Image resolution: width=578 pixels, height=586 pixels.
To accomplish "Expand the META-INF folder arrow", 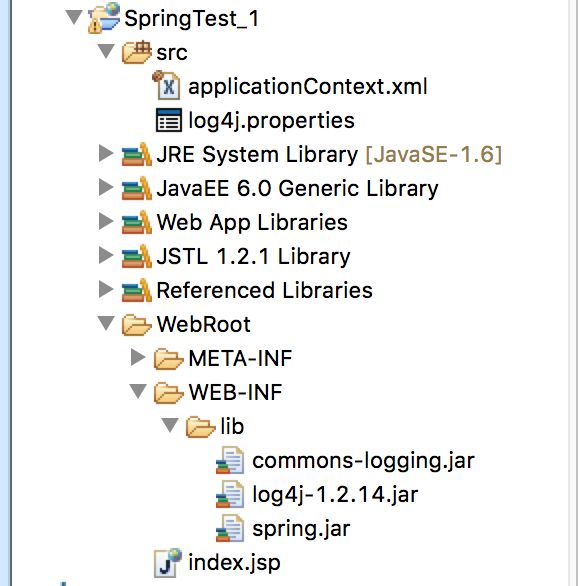I will pyautogui.click(x=138, y=357).
